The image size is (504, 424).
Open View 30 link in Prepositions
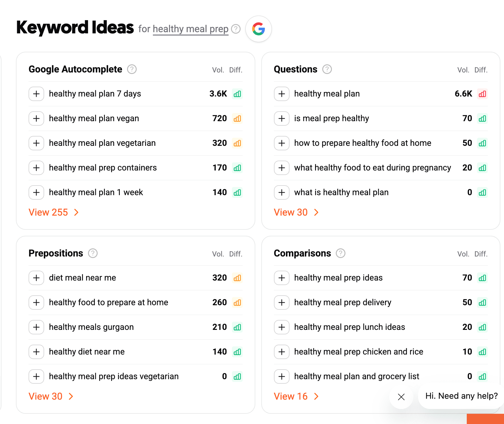pyautogui.click(x=51, y=396)
